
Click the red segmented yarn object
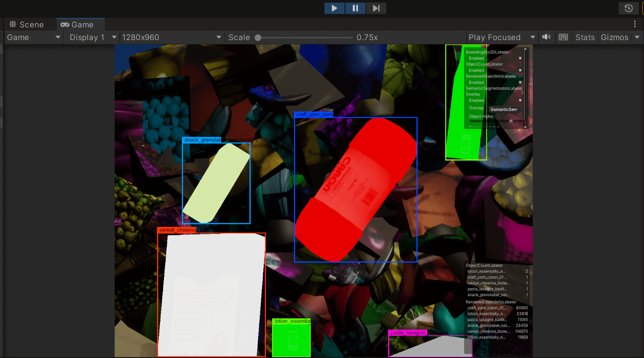pos(355,189)
